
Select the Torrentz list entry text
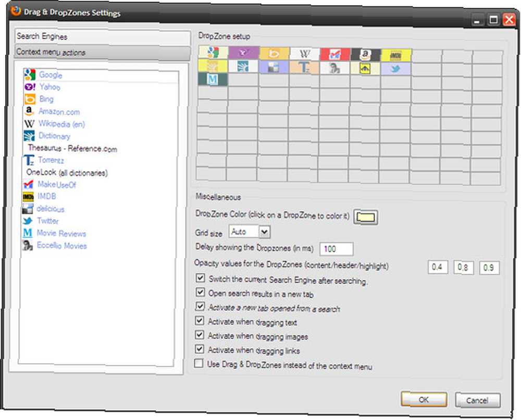point(51,160)
